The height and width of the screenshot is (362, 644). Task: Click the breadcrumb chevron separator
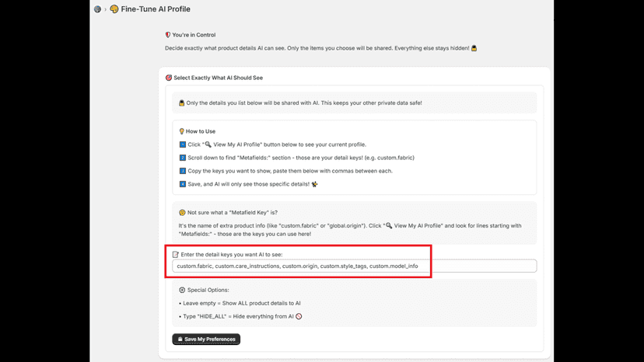click(105, 9)
